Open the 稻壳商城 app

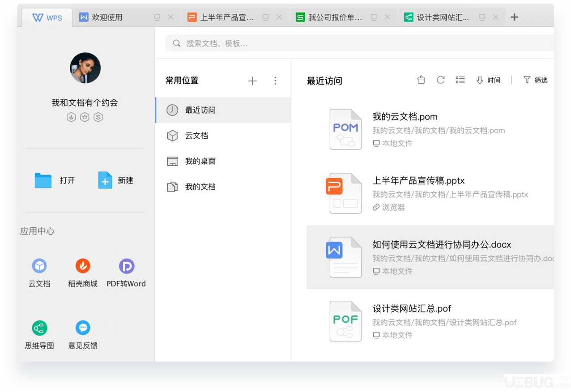82,272
